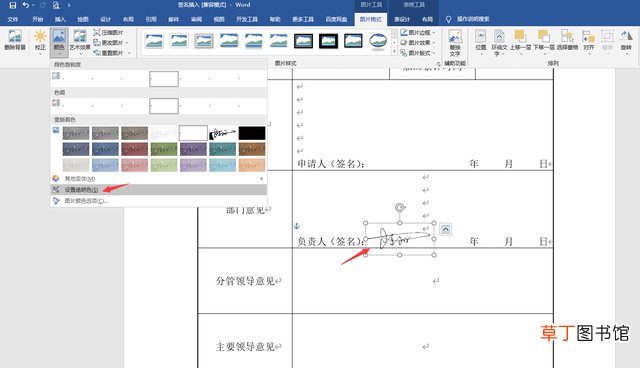The height and width of the screenshot is (368, 640).
Task: Expand the picture styles gallery More arrow
Action: coord(395,52)
